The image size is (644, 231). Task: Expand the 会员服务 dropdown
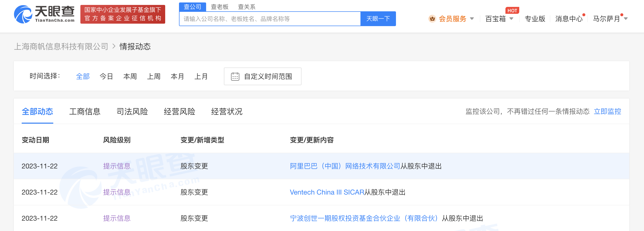(472, 19)
